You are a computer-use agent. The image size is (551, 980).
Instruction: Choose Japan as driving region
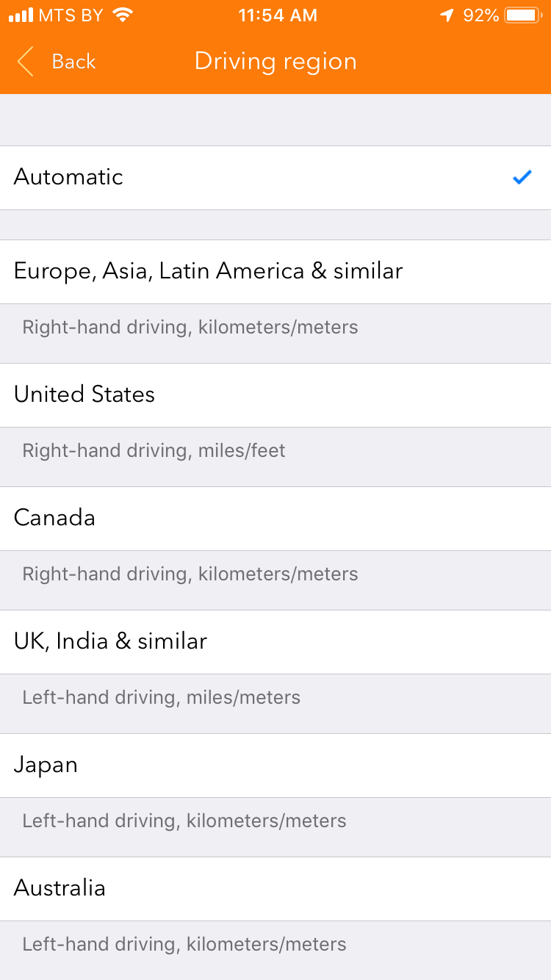tap(275, 765)
